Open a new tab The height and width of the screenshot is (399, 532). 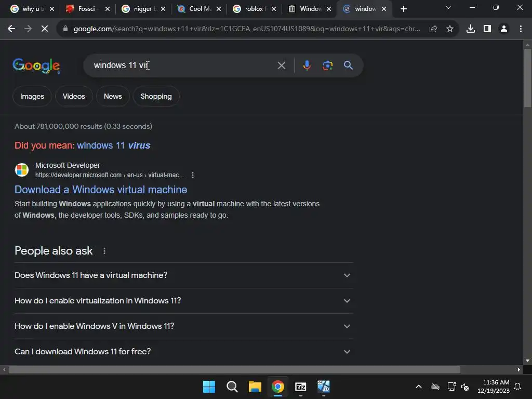(x=403, y=9)
